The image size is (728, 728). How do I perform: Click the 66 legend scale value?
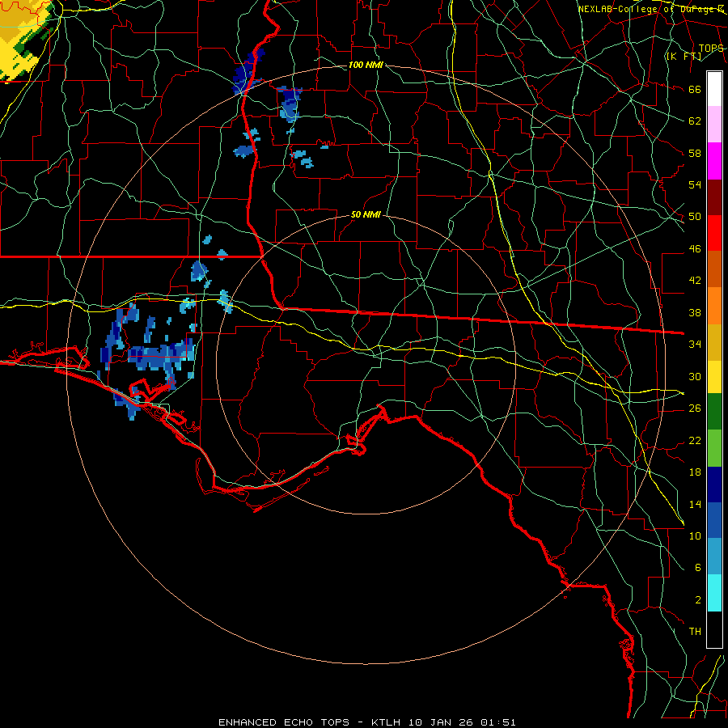coord(695,89)
